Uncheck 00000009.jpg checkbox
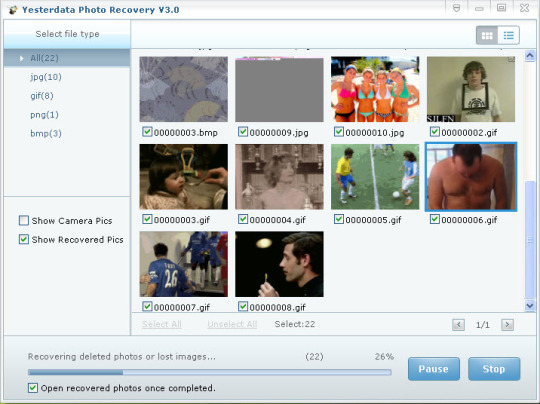Viewport: 540px width, 404px height. click(x=243, y=132)
